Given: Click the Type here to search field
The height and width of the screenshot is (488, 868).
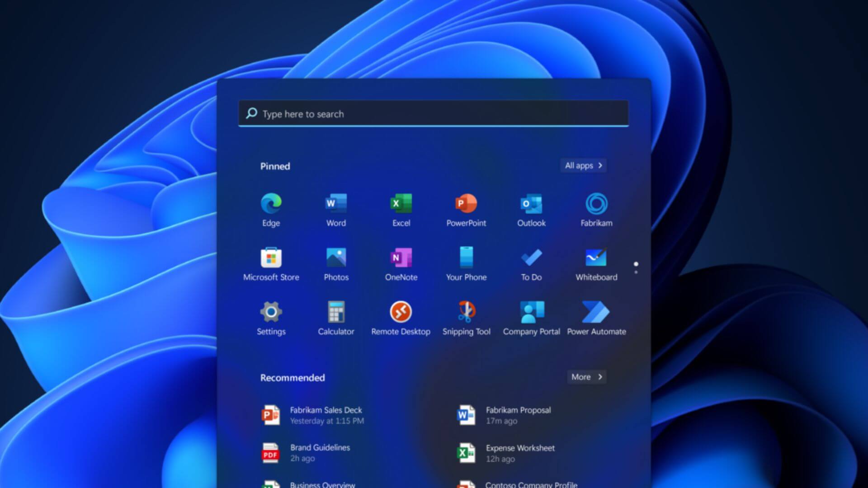Looking at the screenshot, I should (434, 113).
